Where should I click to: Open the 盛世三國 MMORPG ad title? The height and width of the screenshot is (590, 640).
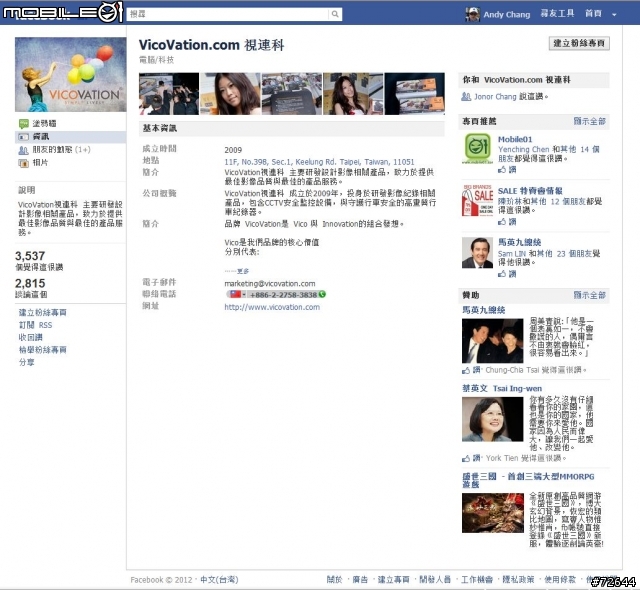(528, 480)
